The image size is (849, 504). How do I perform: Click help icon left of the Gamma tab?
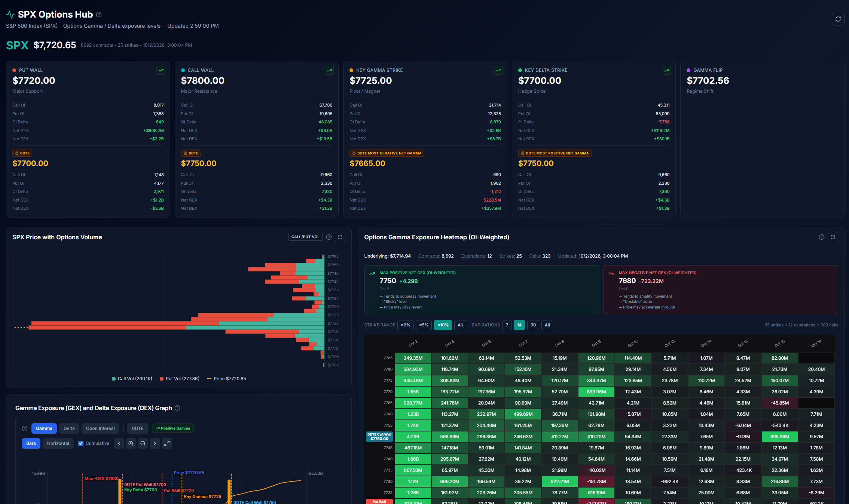[25, 428]
